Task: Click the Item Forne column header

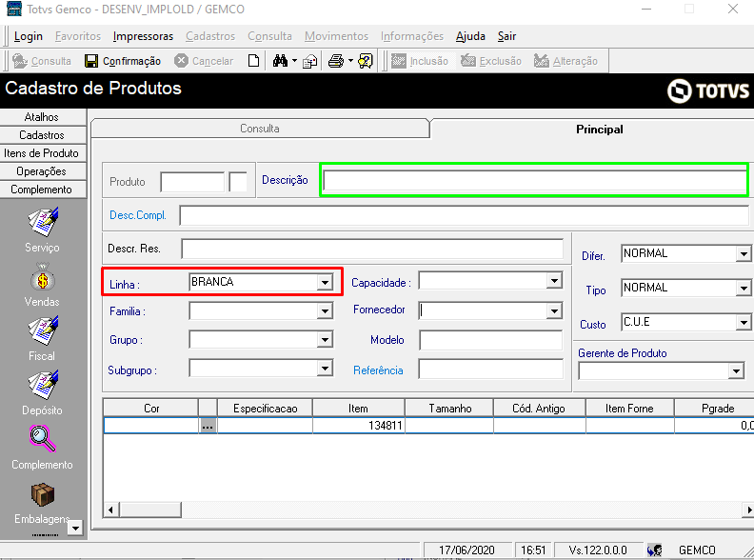Action: (629, 409)
